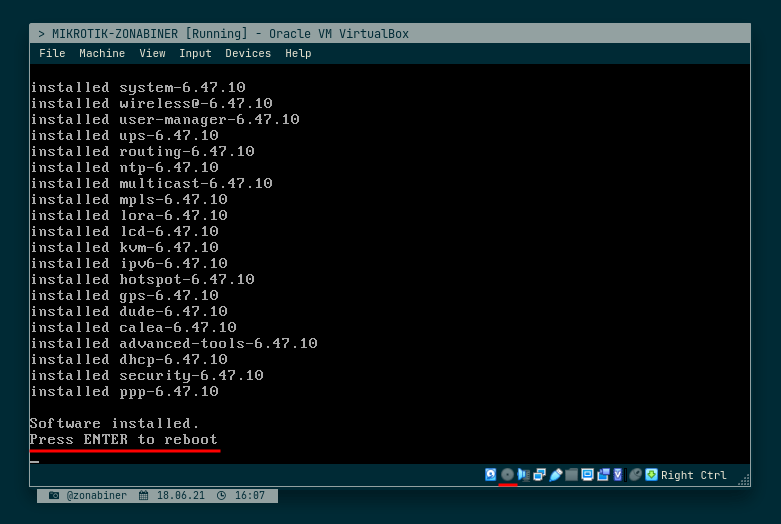Click the virtualization V chip icon
Screen dimensions: 781x524
click(618, 475)
